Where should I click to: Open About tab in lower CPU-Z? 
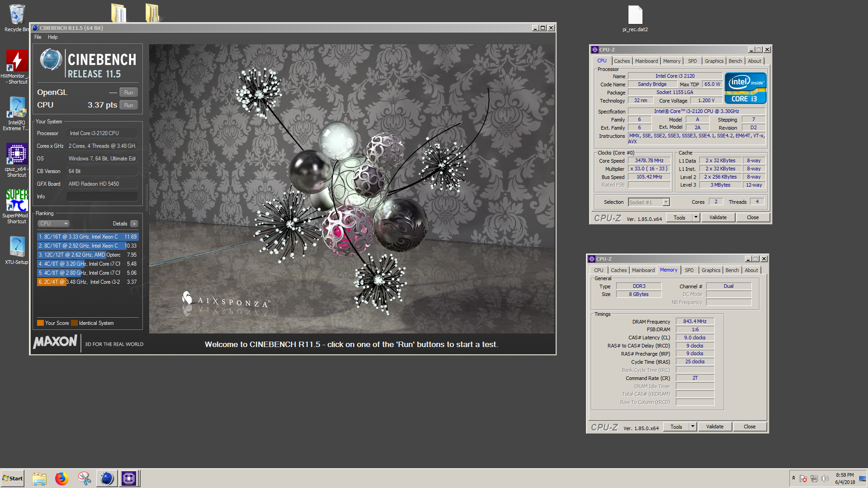pyautogui.click(x=751, y=270)
